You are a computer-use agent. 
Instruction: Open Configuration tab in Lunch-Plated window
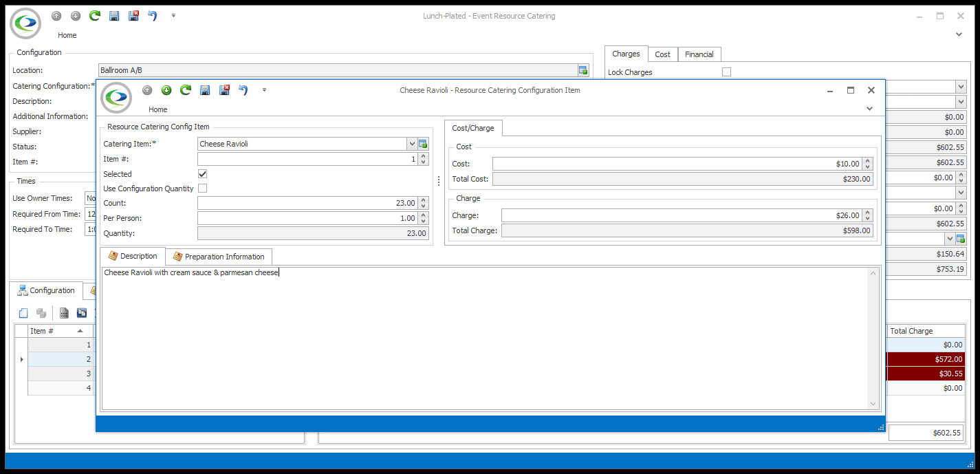pyautogui.click(x=46, y=290)
